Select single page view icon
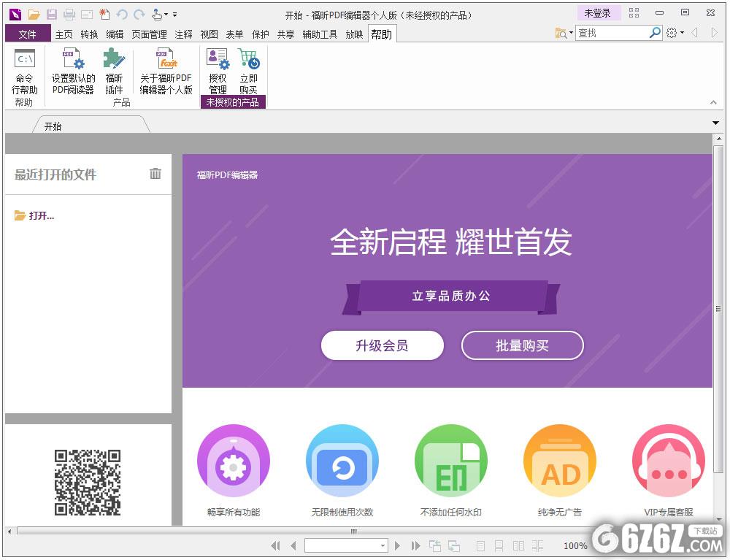Viewport: 730px width, 560px height. pos(481,545)
